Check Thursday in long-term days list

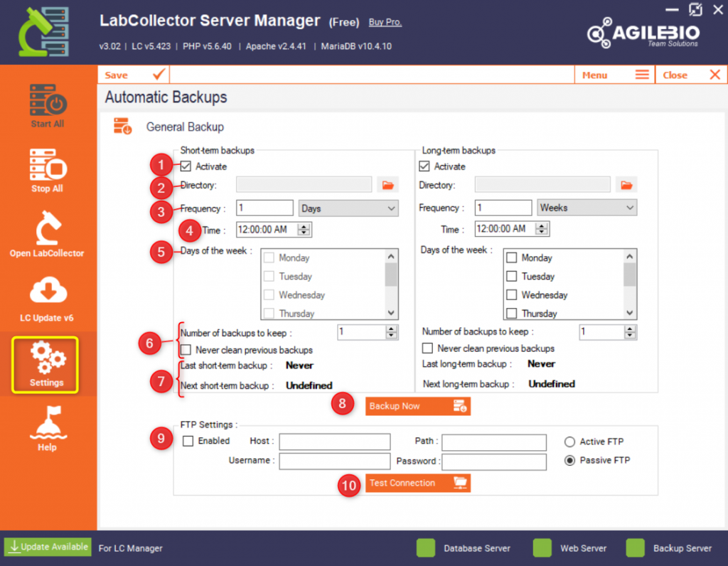click(x=512, y=314)
